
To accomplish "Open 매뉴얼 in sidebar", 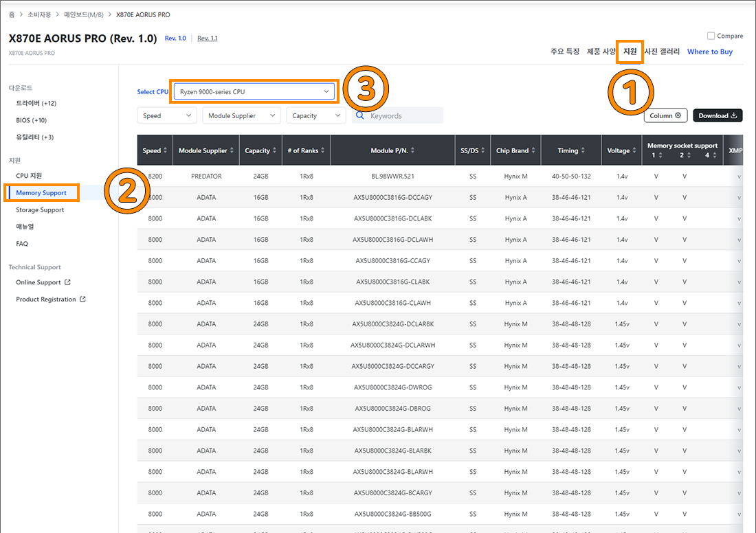I will point(25,227).
